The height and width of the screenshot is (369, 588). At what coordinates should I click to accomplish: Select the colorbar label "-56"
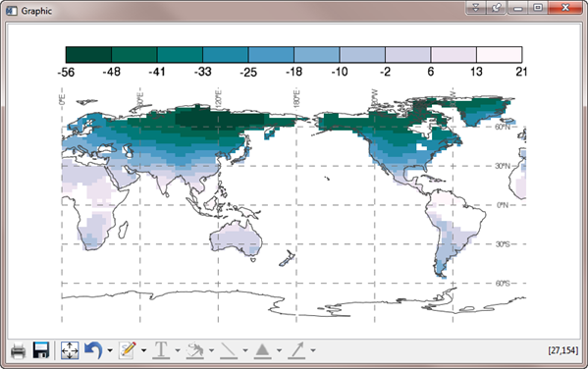pos(66,72)
